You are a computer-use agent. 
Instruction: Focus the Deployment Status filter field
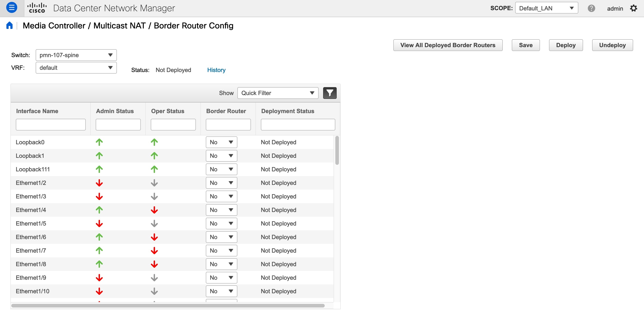(x=298, y=125)
